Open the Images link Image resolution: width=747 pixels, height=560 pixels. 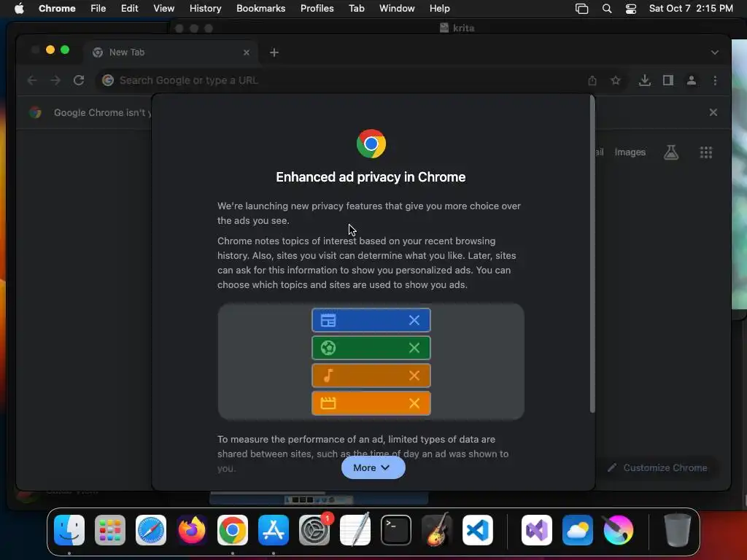[x=630, y=152]
